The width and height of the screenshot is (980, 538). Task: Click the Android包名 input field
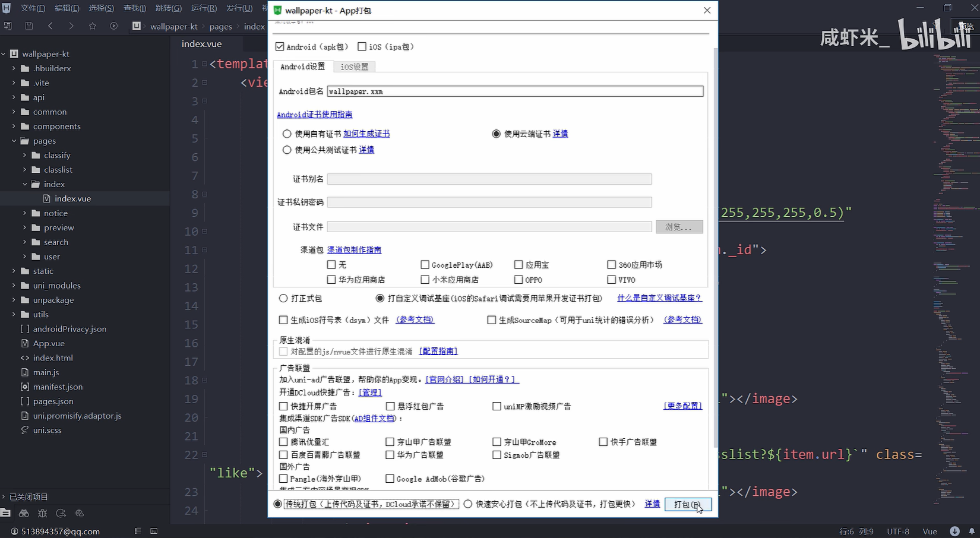click(515, 91)
